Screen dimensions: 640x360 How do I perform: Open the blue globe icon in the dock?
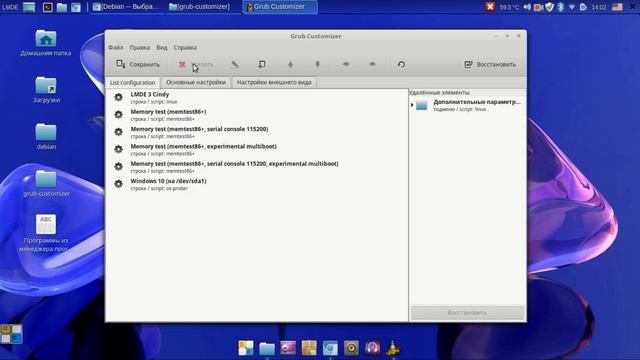coord(330,348)
